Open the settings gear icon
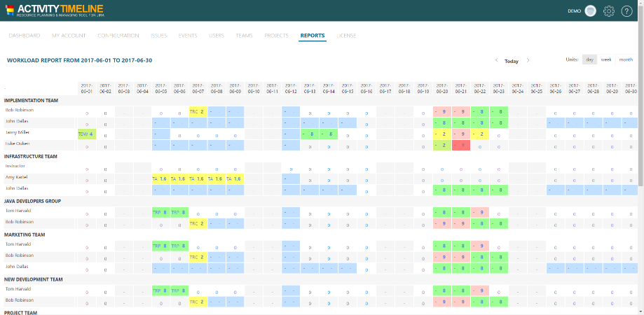644x315 pixels. (x=609, y=11)
